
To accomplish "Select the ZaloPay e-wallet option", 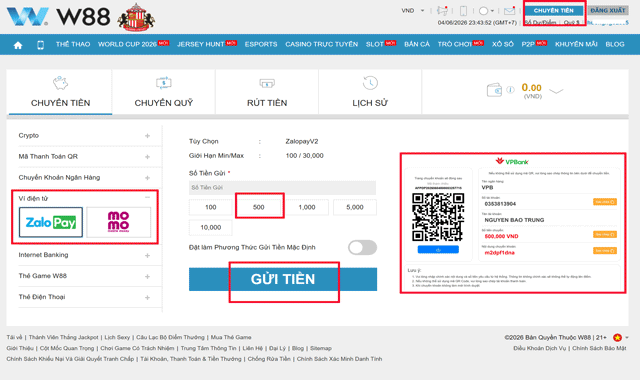I will pos(51,222).
